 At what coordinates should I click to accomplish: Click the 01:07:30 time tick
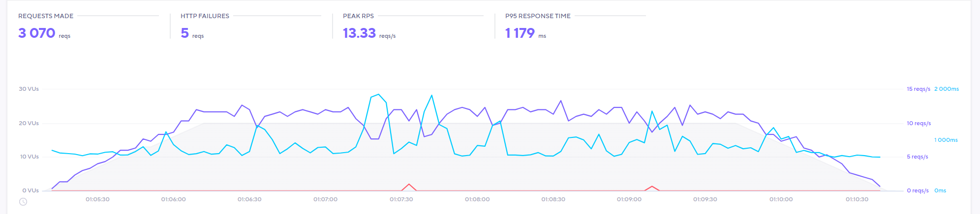(401, 199)
